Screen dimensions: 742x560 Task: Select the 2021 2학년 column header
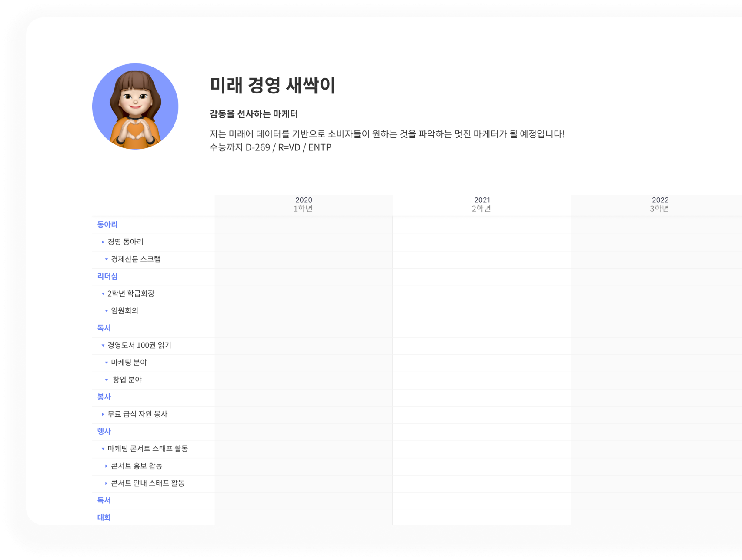tap(481, 204)
